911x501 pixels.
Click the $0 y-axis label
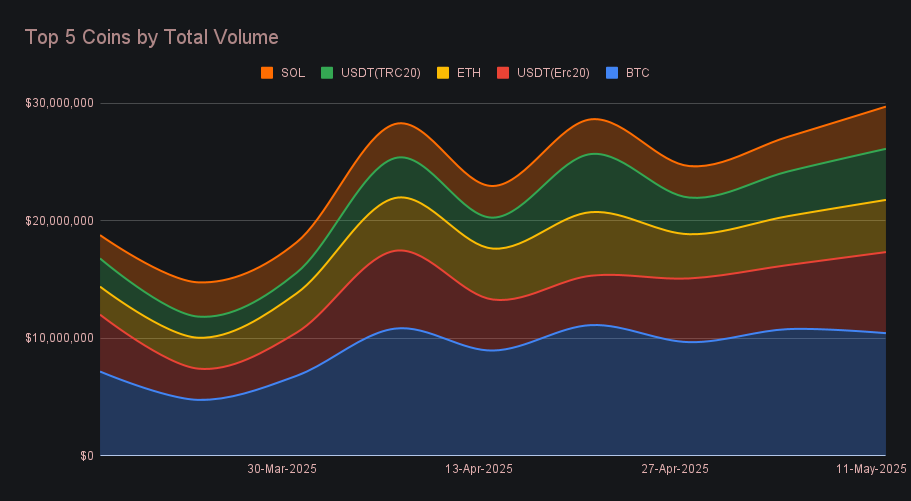click(87, 456)
